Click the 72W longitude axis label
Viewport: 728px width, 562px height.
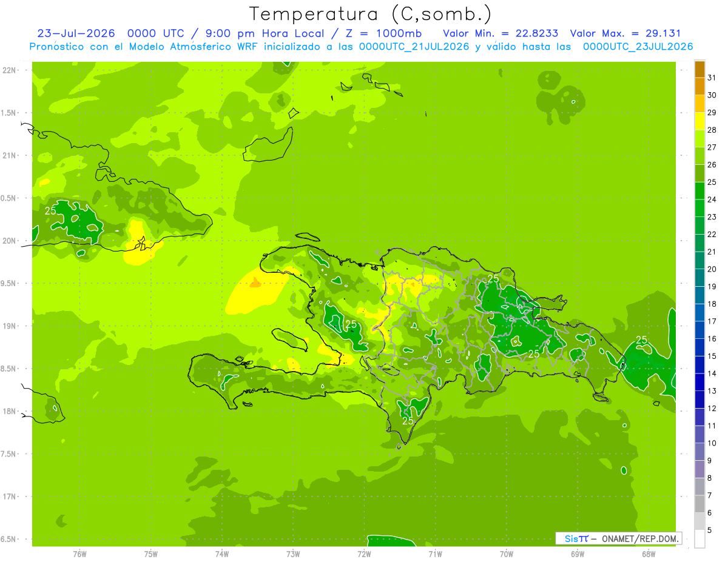[364, 554]
